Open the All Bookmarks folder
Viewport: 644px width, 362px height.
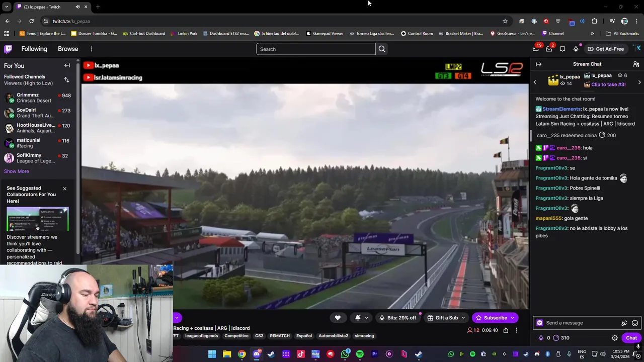click(622, 34)
